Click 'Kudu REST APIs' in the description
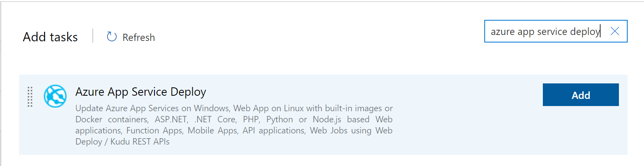This screenshot has height=166, width=644. 140,142
